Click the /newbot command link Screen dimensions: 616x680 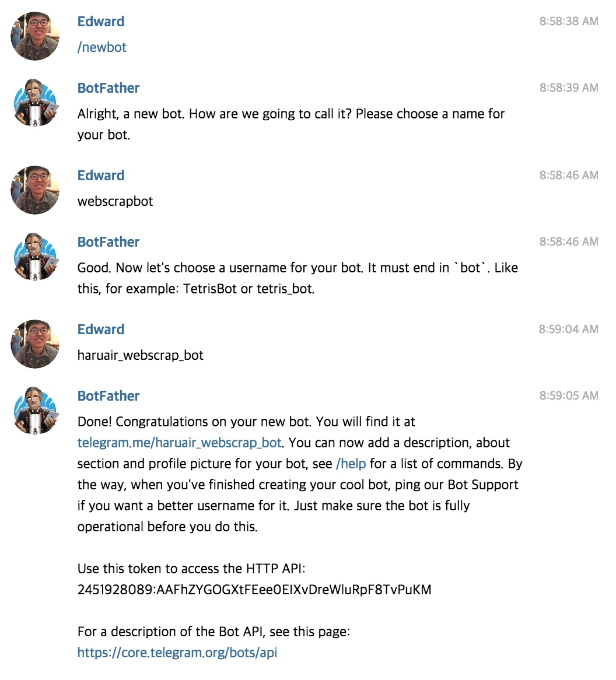tap(102, 47)
